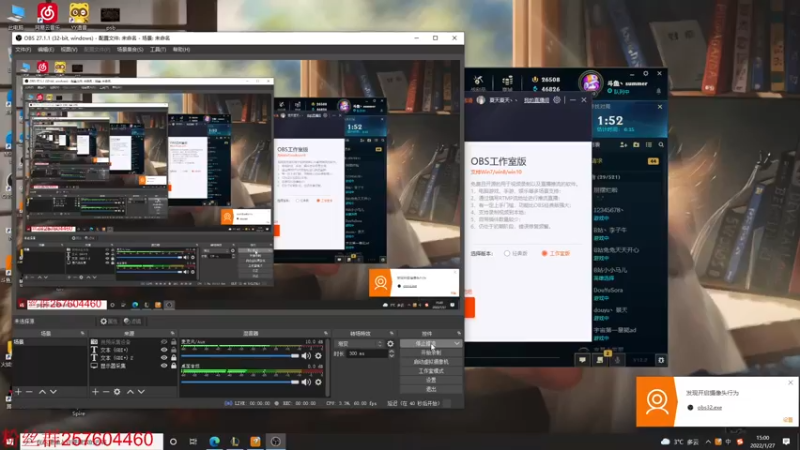Click add-friend icon in friends panel
Image resolution: width=800 pixels, height=450 pixels.
tap(623, 145)
